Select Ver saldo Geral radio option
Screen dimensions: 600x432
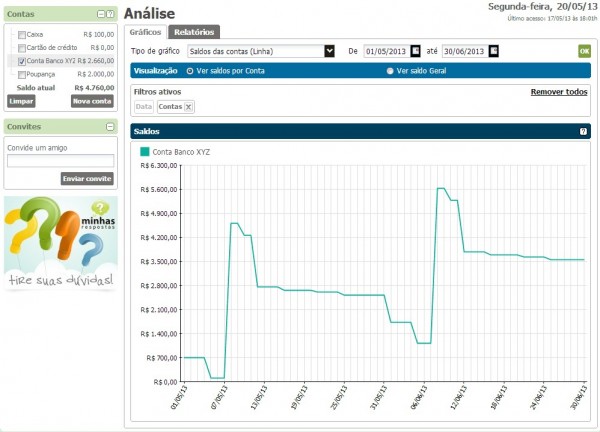coord(390,71)
